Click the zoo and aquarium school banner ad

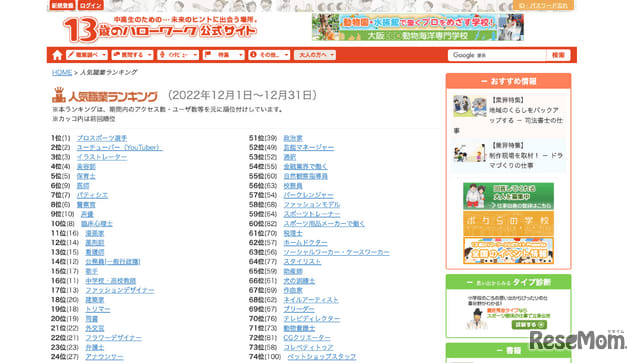pyautogui.click(x=418, y=27)
